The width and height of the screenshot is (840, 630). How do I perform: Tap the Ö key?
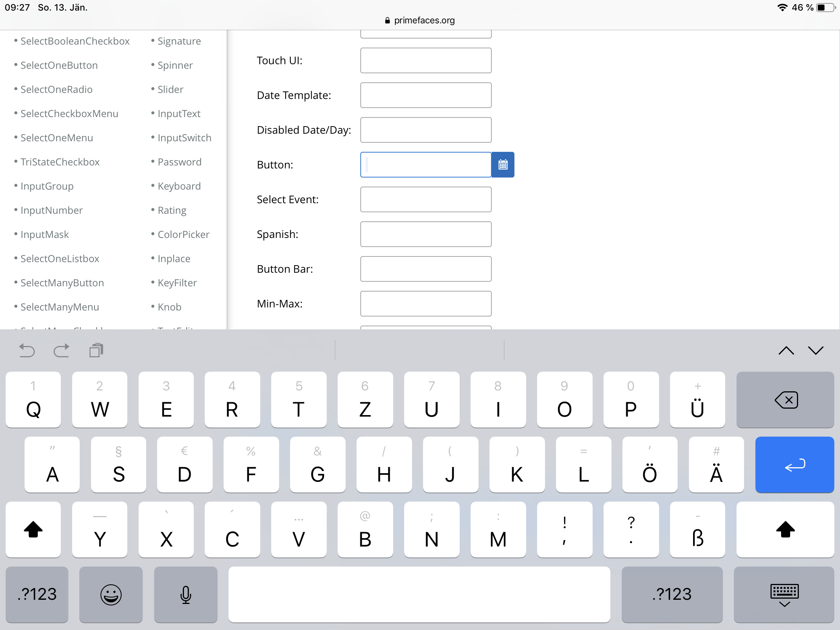(x=649, y=465)
